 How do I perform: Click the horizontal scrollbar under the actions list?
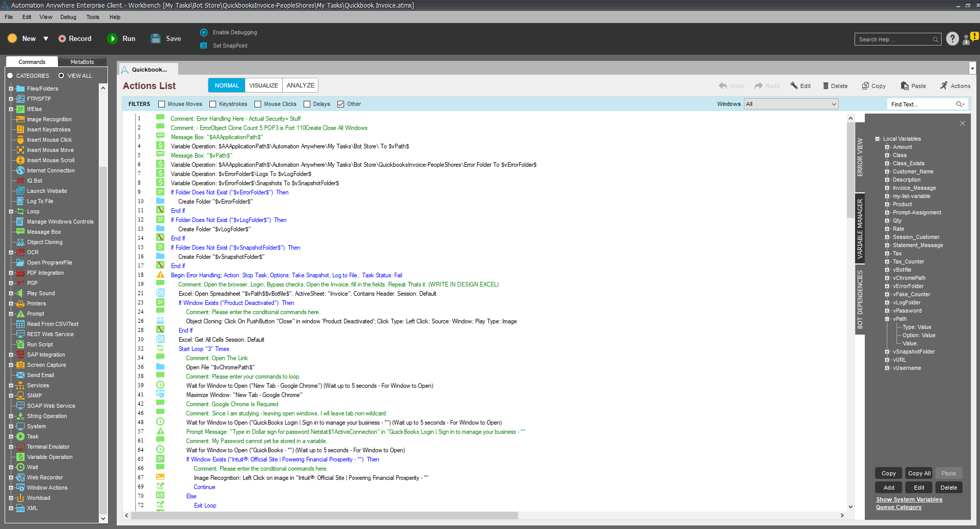click(x=324, y=515)
